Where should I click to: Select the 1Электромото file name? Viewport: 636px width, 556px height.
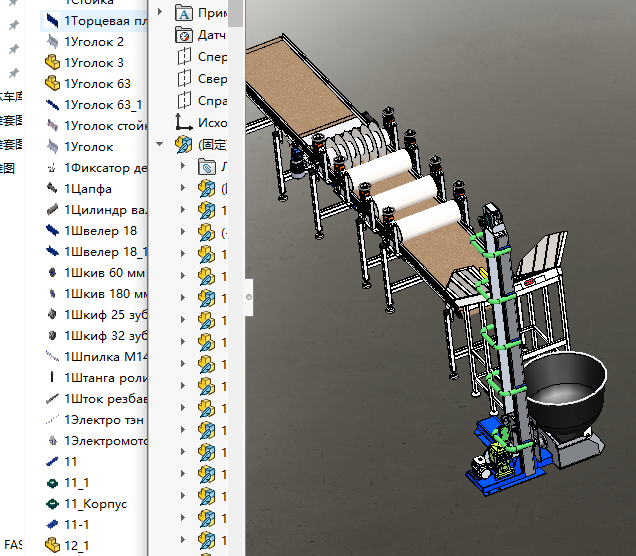coord(105,441)
